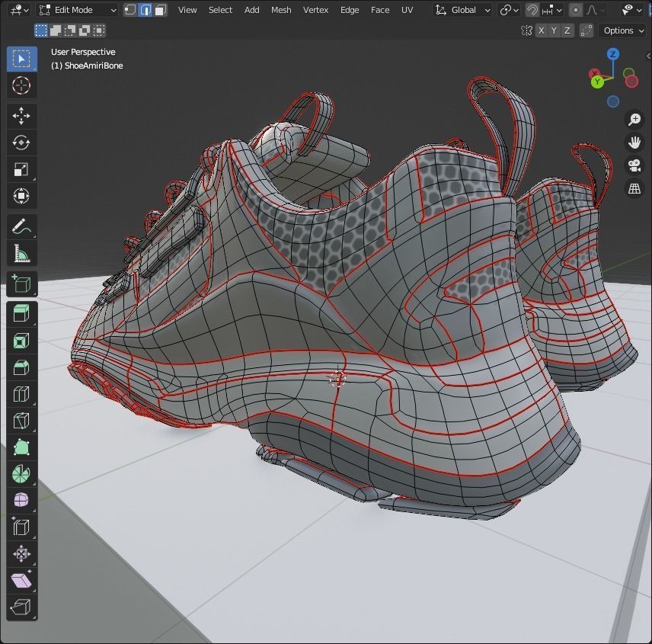Activate the Knife tool

[21, 420]
